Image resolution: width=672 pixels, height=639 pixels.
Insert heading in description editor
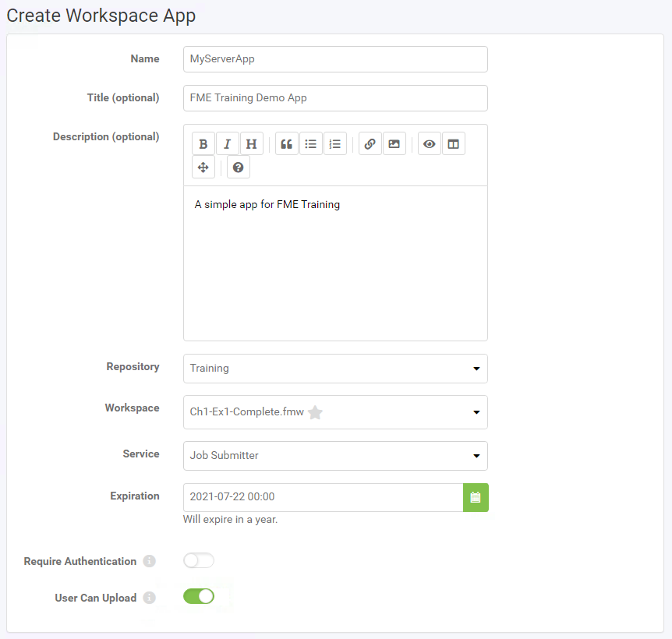(252, 144)
